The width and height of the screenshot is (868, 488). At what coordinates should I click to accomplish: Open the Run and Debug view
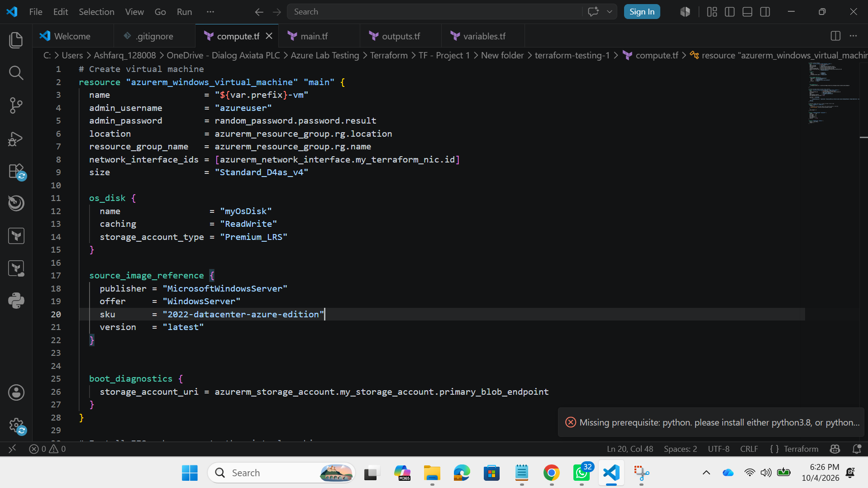(x=16, y=138)
